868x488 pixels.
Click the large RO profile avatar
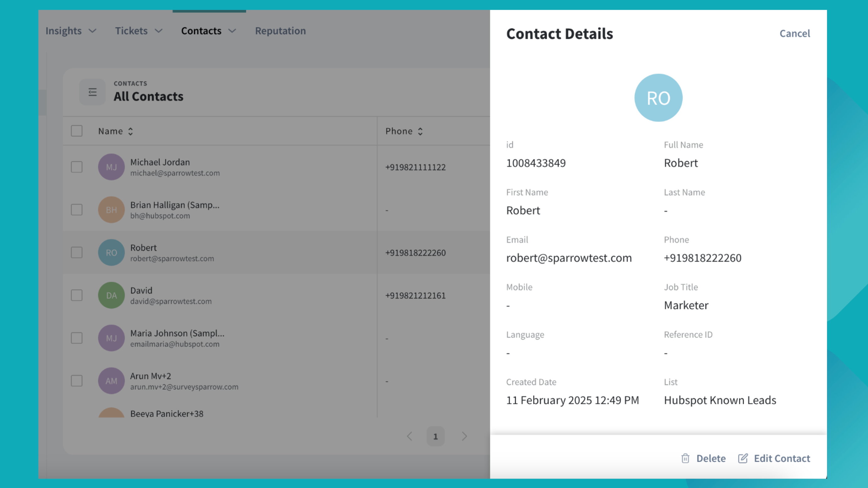pos(658,98)
